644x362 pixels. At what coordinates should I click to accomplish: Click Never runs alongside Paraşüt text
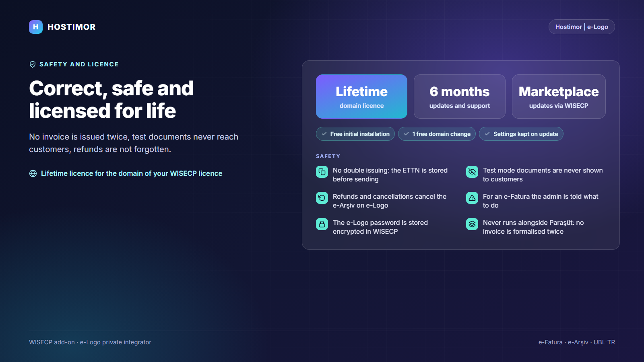pyautogui.click(x=533, y=227)
